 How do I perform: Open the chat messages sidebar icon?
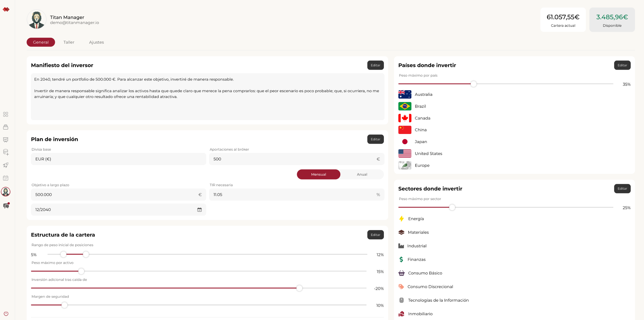6,206
